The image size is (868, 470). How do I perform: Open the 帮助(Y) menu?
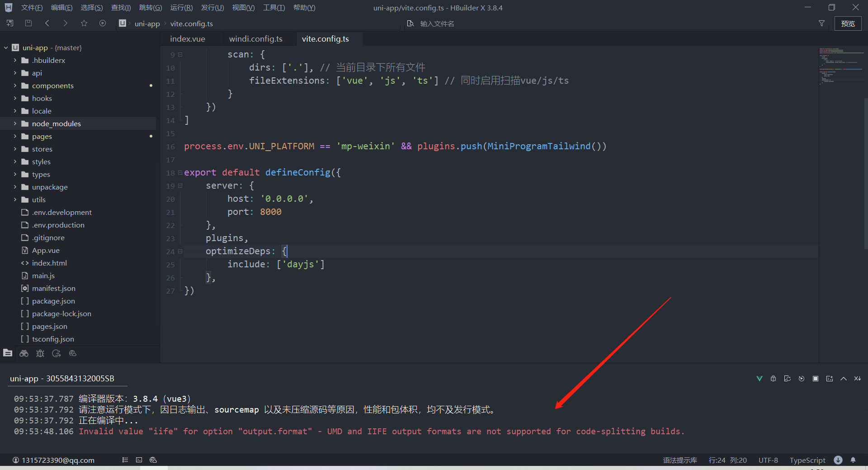[x=304, y=8]
